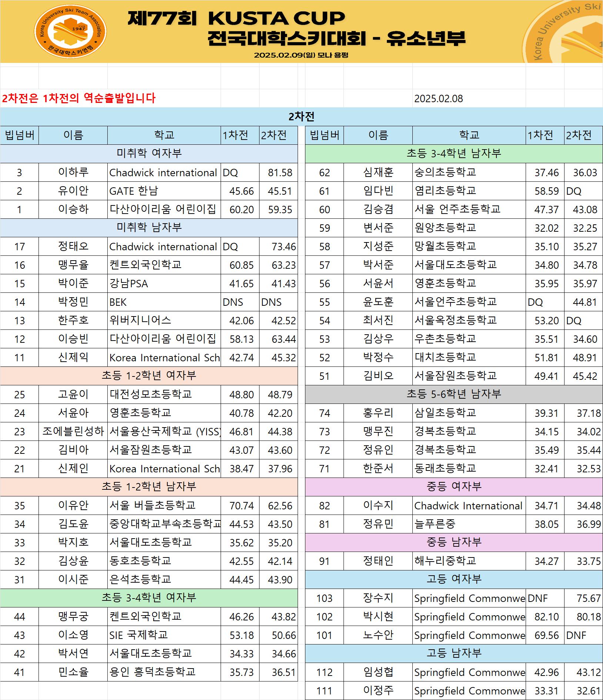Select the school cell 위버지니어스
This screenshot has width=603, height=700.
164,320
